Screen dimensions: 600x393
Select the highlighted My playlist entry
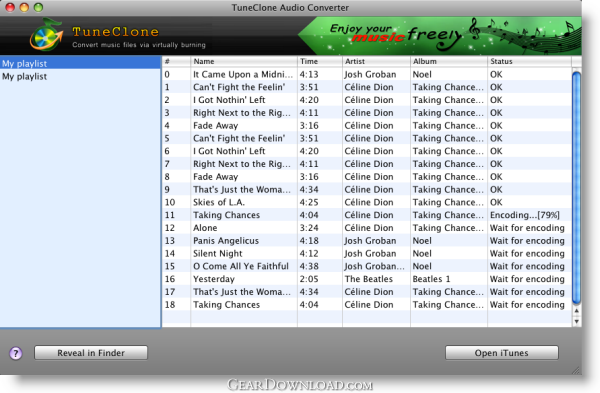[x=80, y=63]
